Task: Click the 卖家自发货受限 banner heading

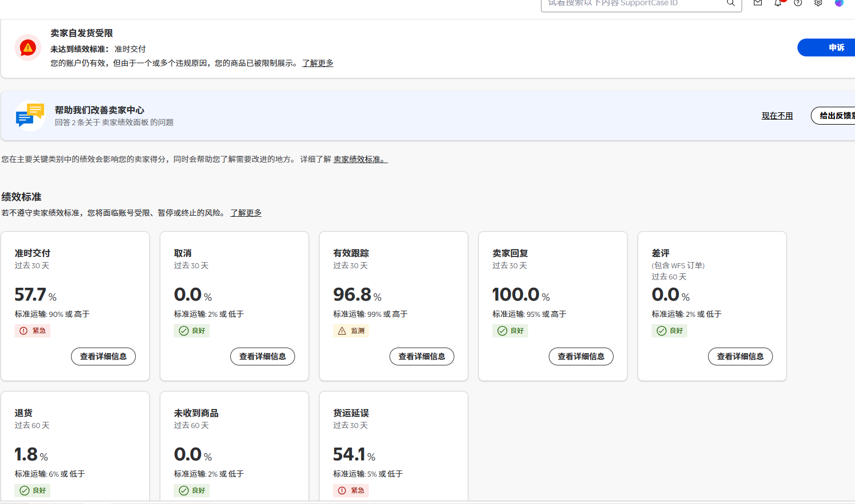Action: tap(82, 33)
